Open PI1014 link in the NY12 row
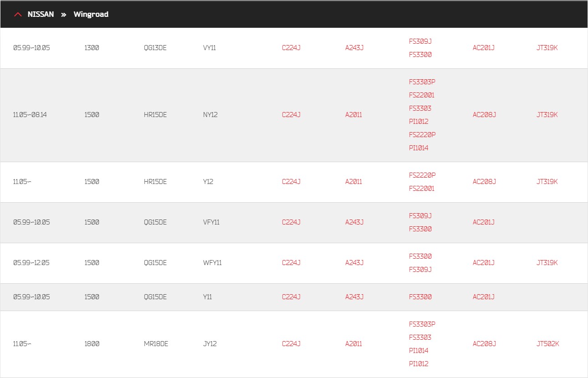588x378 pixels. (419, 148)
